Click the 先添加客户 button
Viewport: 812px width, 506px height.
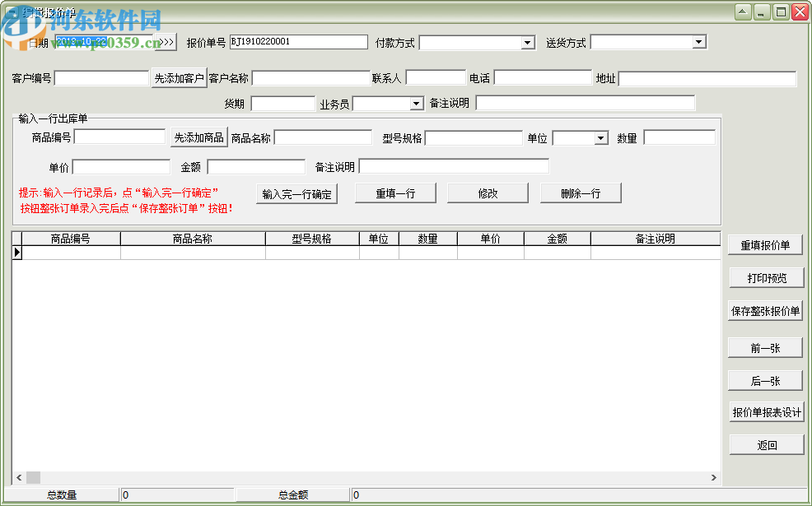point(180,78)
